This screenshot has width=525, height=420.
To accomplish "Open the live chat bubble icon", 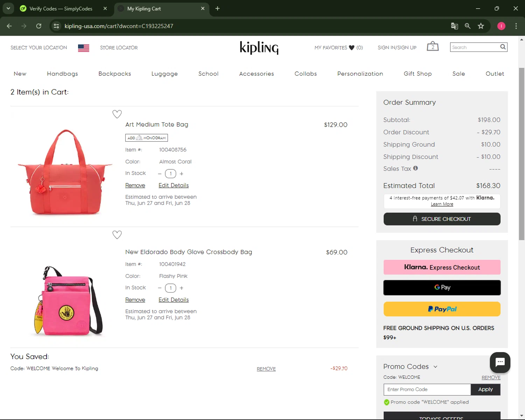I will [500, 362].
